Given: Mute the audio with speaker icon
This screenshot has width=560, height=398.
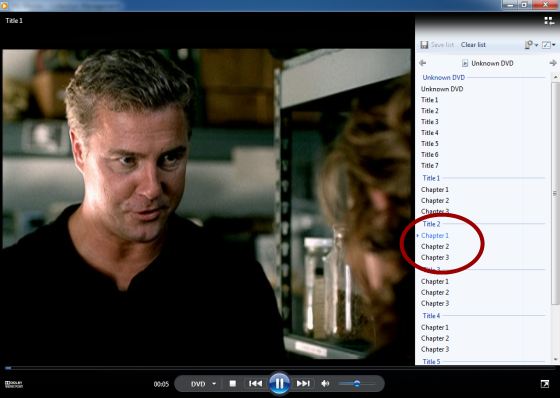Looking at the screenshot, I should point(325,384).
